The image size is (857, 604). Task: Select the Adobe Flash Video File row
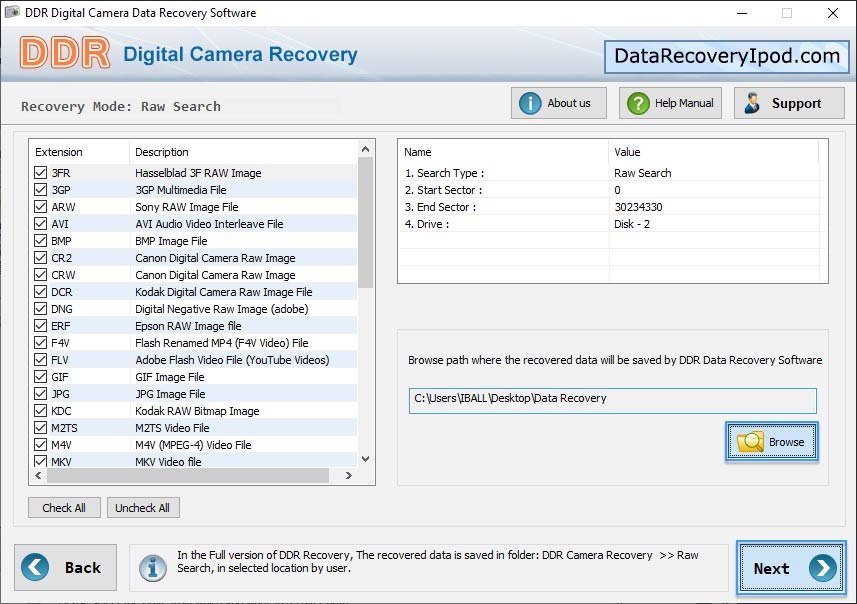click(193, 360)
